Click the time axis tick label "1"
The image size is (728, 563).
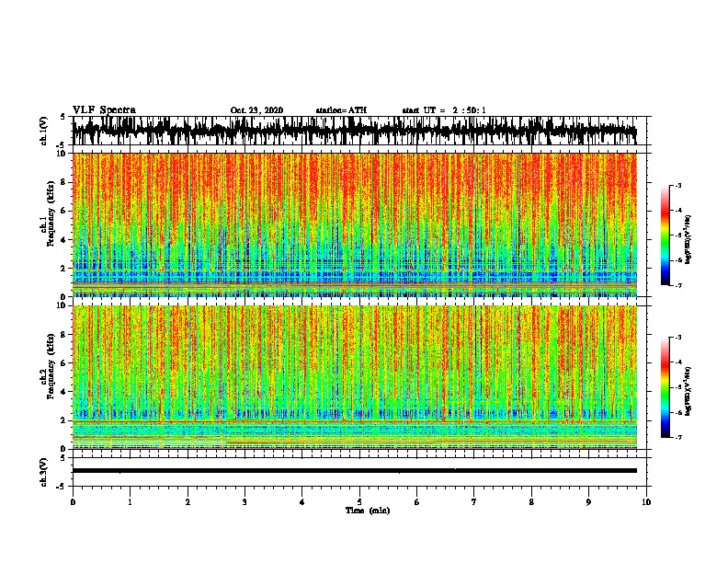(130, 502)
